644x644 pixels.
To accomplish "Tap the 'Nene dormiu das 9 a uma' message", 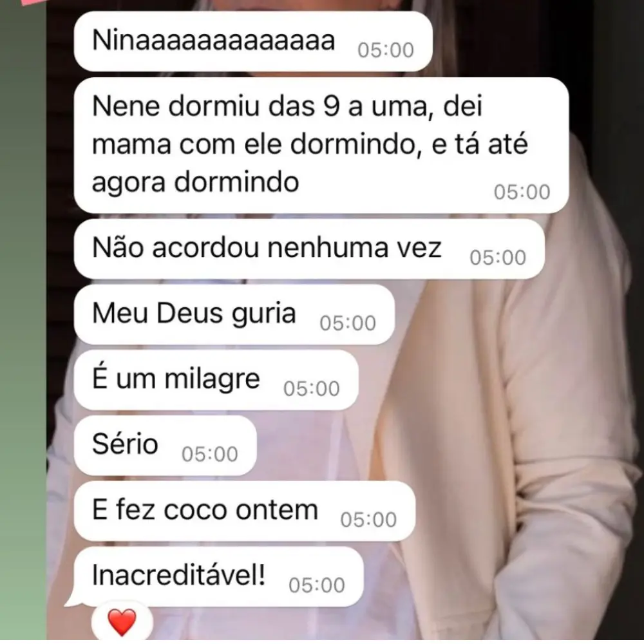I will click(x=321, y=145).
